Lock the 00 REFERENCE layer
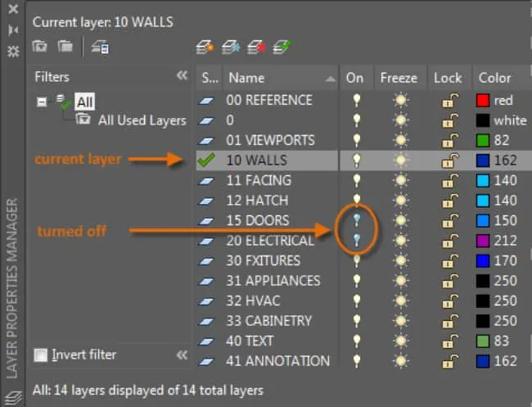The image size is (532, 407). (449, 101)
